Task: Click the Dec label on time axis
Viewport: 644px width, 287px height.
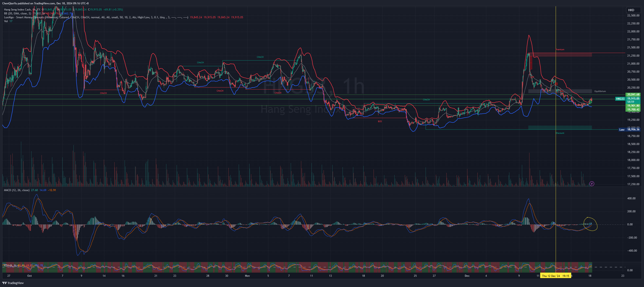Action: (467, 276)
